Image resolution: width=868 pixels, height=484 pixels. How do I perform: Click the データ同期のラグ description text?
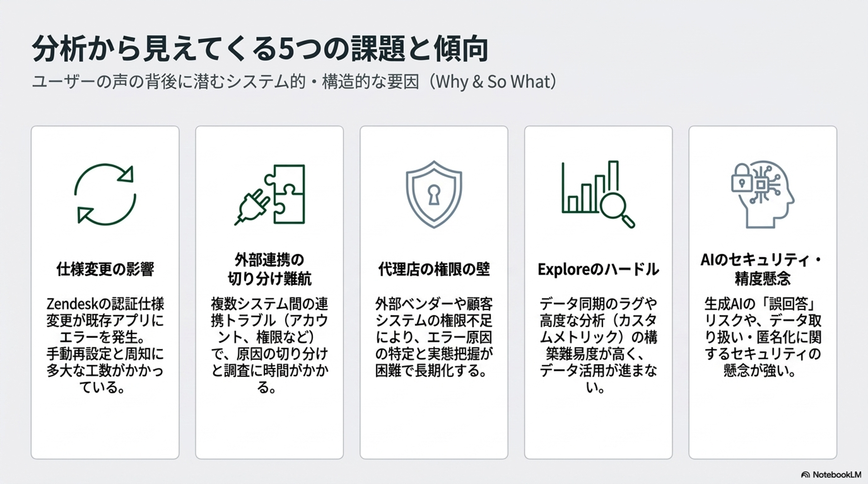click(x=598, y=345)
